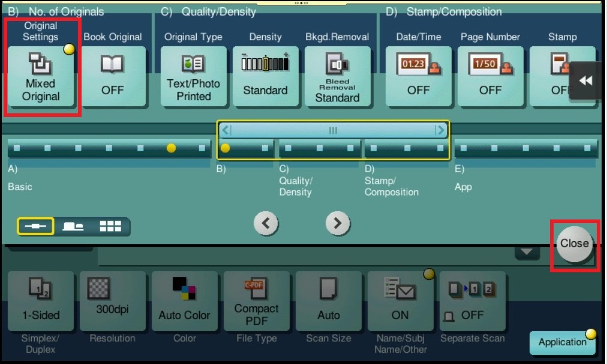
Task: Select the Text/Photo Printed original type
Action: click(193, 76)
